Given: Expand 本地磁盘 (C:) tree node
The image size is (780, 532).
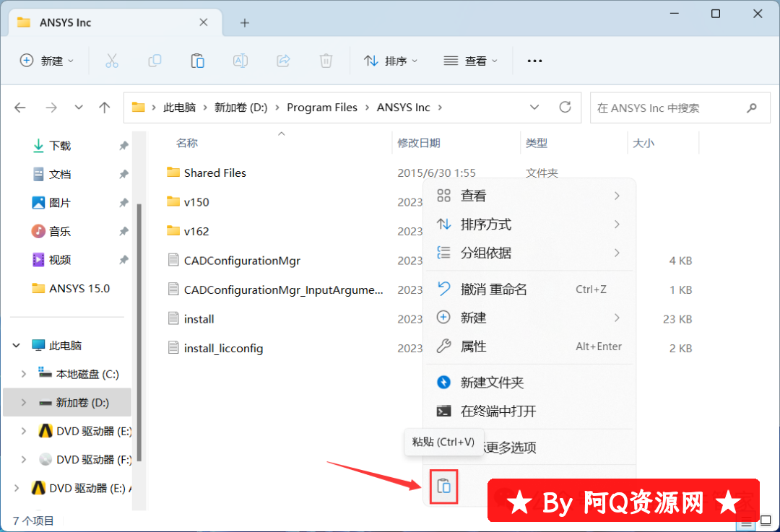Looking at the screenshot, I should click(23, 374).
